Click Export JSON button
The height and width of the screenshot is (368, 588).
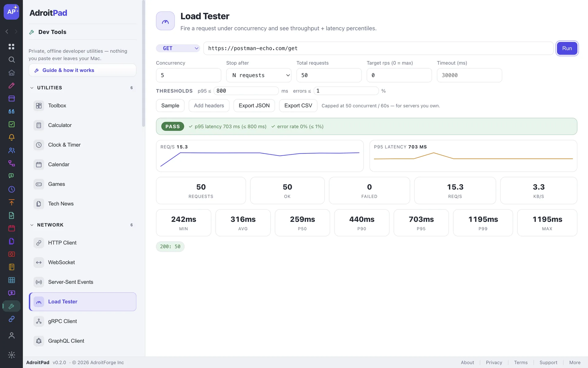coord(254,105)
